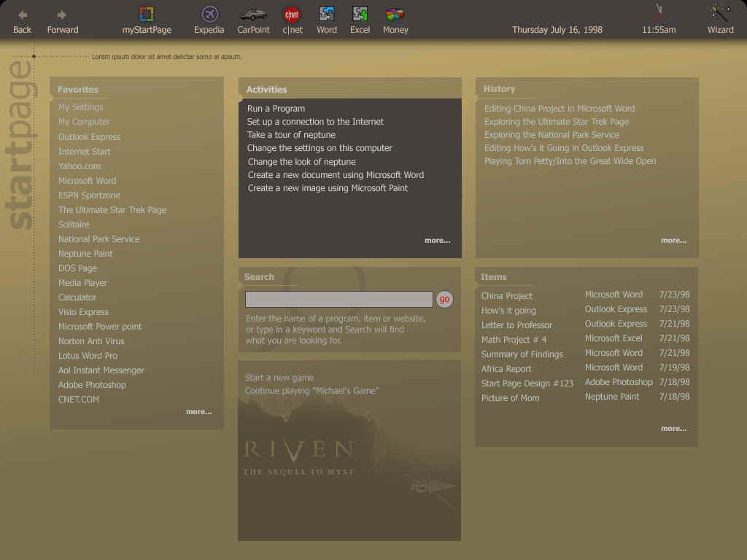Open Internet Start favorite
Image resolution: width=747 pixels, height=560 pixels.
tap(85, 152)
